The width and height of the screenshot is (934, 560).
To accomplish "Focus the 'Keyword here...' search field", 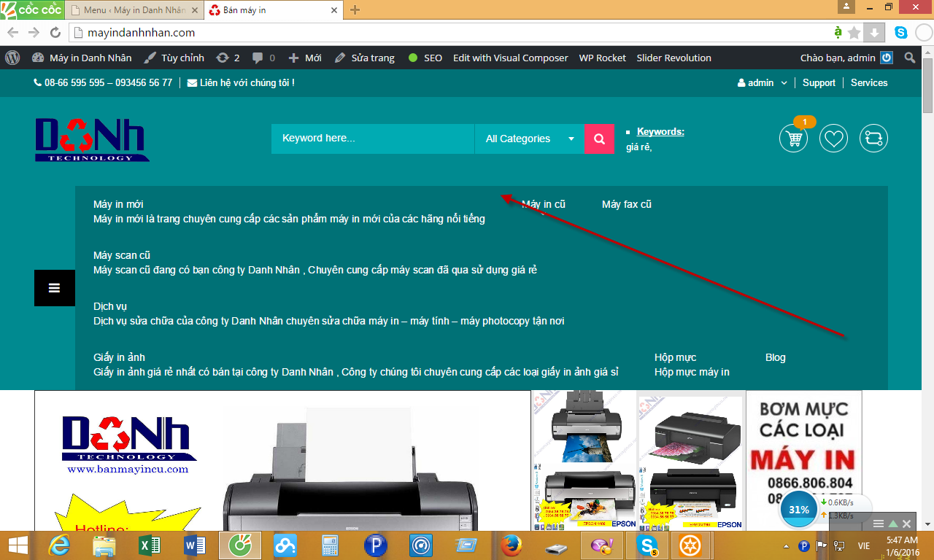I will [373, 139].
